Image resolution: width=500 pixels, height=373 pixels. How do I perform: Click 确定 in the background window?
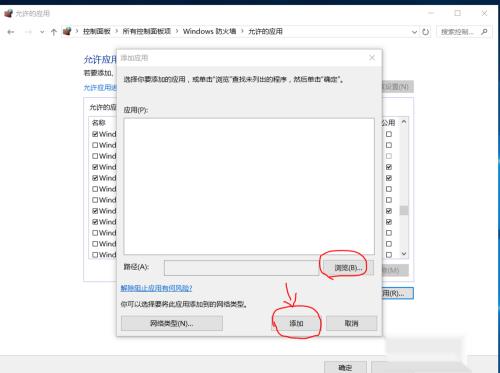(345, 367)
